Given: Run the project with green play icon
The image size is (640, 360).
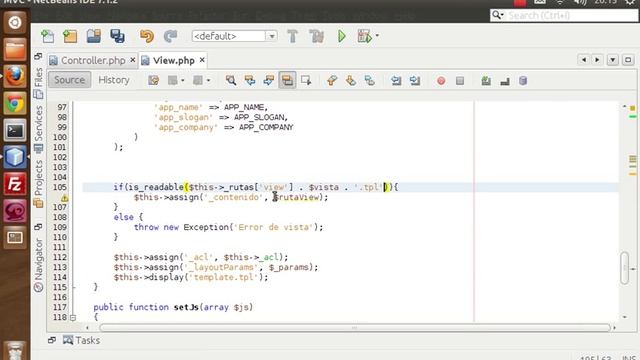Looking at the screenshot, I should (x=342, y=36).
